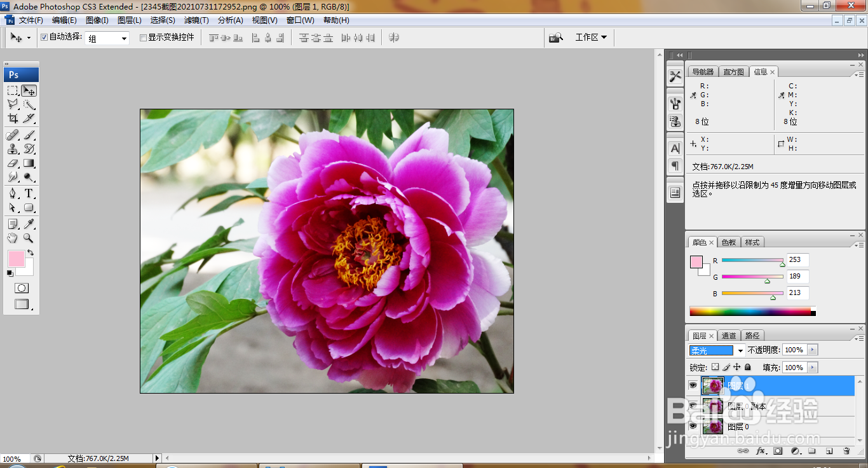Click the color spectrum ramp
Viewport: 868px width, 468px height.
tap(750, 312)
